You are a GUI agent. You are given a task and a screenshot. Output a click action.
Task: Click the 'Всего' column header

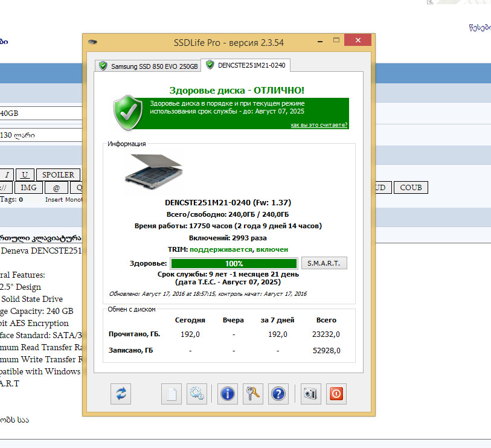(326, 320)
